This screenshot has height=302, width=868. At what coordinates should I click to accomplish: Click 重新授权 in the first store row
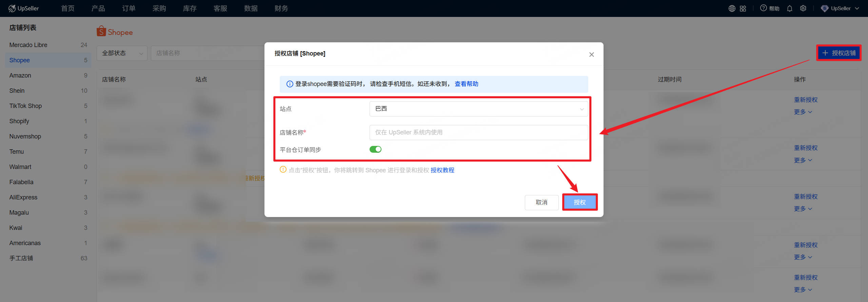click(x=806, y=100)
